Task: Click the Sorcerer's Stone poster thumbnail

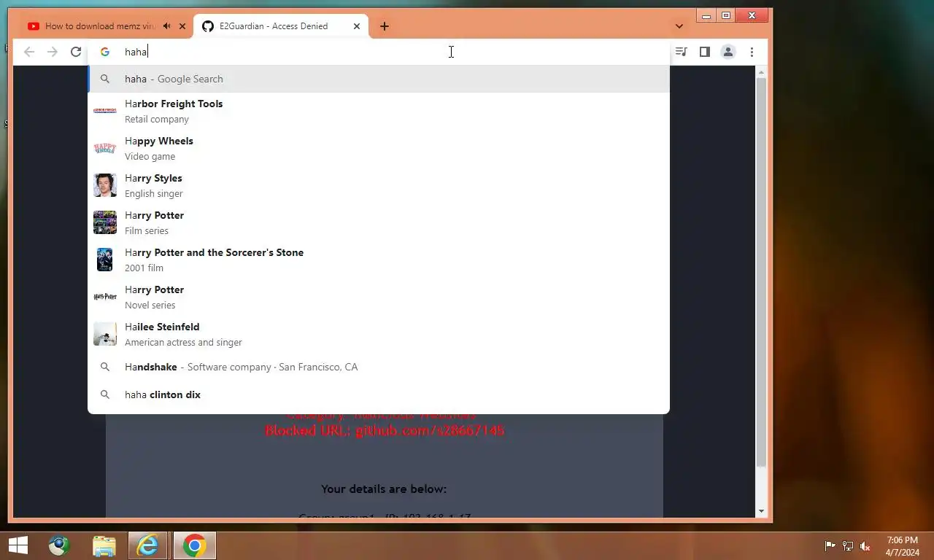Action: [x=105, y=260]
